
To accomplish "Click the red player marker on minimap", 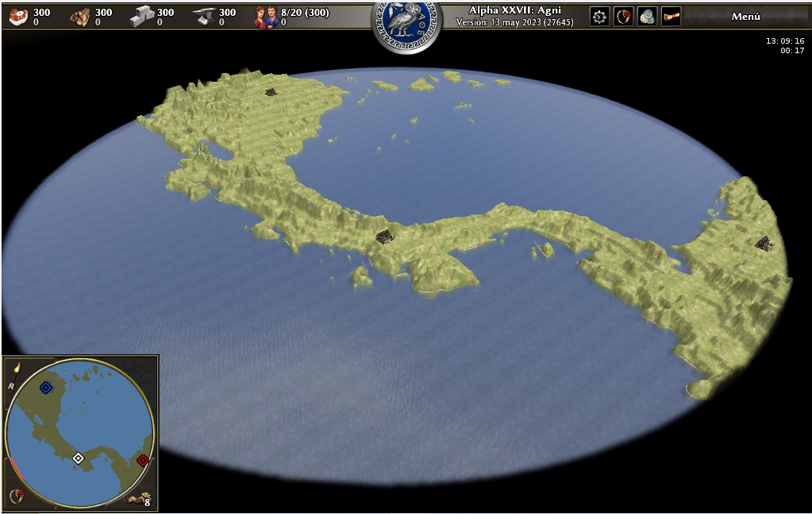I will pos(143,460).
